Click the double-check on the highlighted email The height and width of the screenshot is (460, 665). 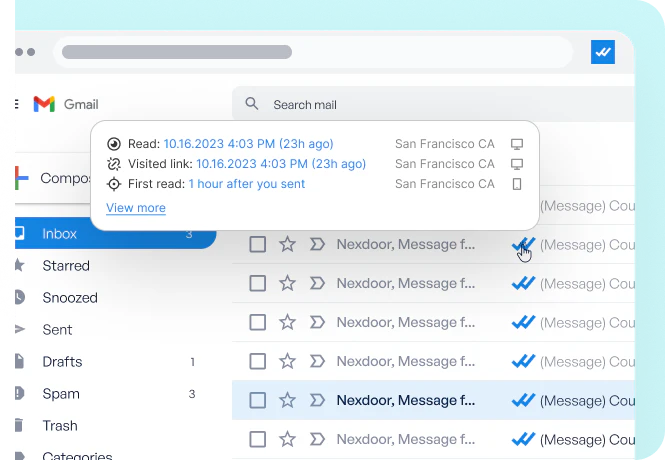(523, 400)
